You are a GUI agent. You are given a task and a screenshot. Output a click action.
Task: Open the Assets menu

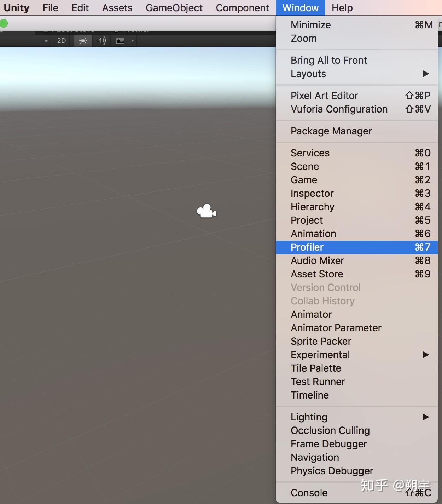(x=117, y=8)
